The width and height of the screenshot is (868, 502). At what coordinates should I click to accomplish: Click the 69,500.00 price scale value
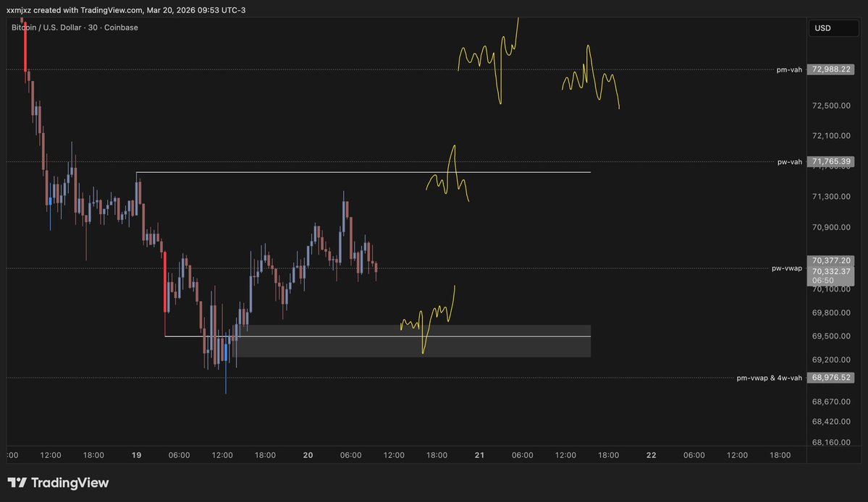tap(831, 336)
